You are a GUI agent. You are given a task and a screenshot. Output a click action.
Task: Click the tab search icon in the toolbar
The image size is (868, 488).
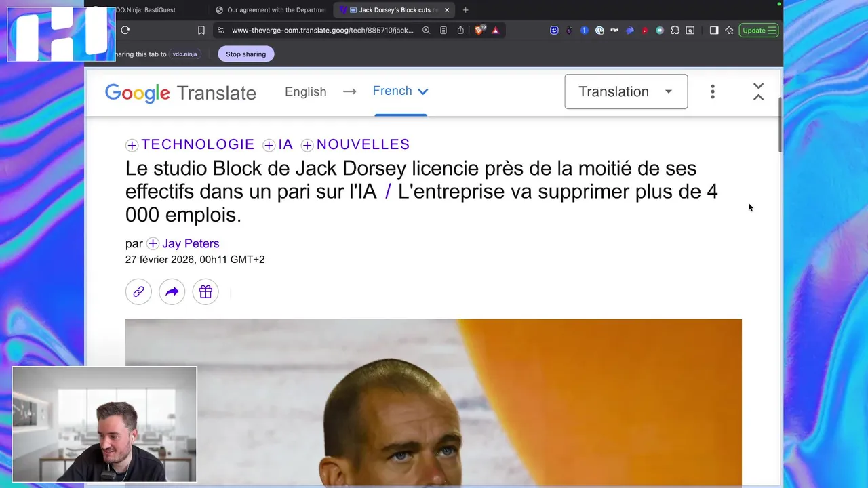[690, 30]
